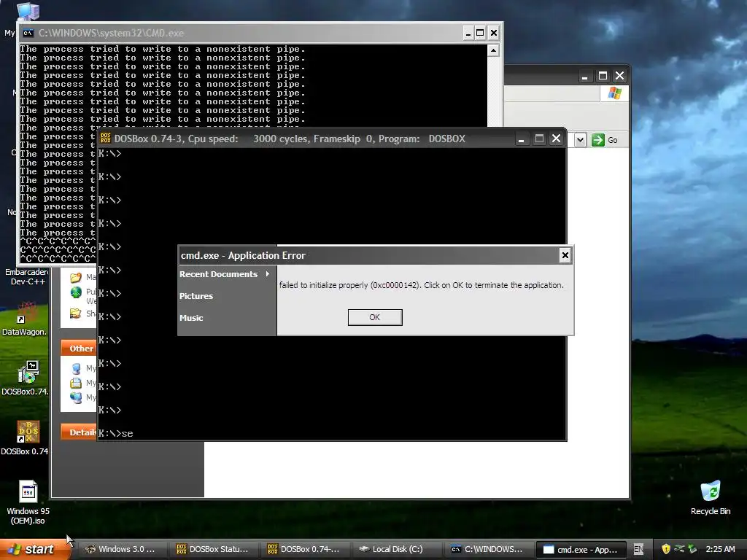Click Publish to Web task icon
Image resolution: width=747 pixels, height=560 pixels.
(x=76, y=292)
